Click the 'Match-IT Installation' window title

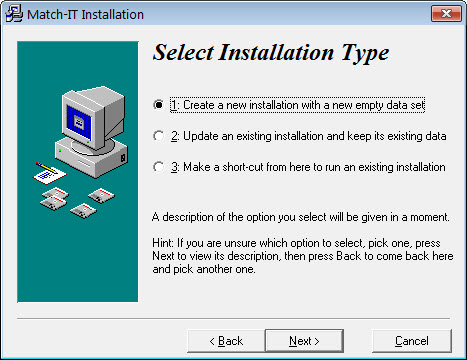click(x=85, y=14)
